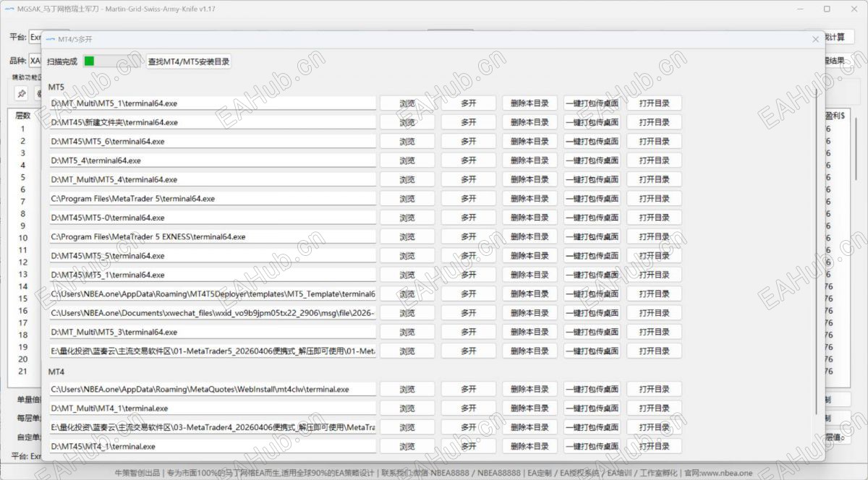Click 打开目录 for MT4T5Deployer MT5_Template row

click(x=654, y=294)
